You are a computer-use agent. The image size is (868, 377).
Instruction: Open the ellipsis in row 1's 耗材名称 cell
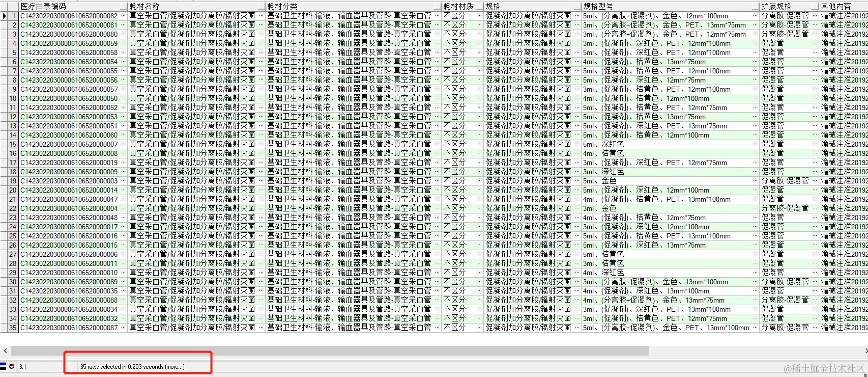(262, 16)
